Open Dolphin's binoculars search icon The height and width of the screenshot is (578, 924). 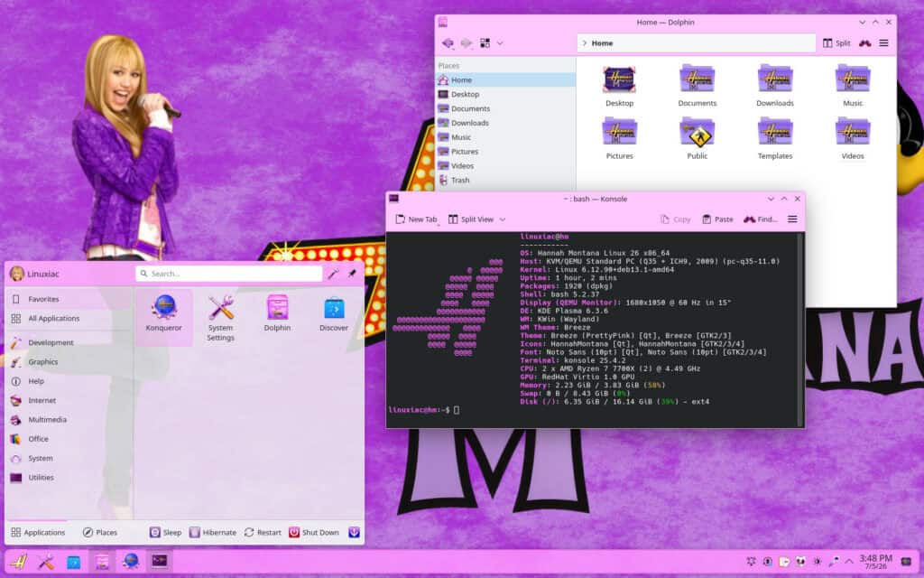(x=865, y=43)
